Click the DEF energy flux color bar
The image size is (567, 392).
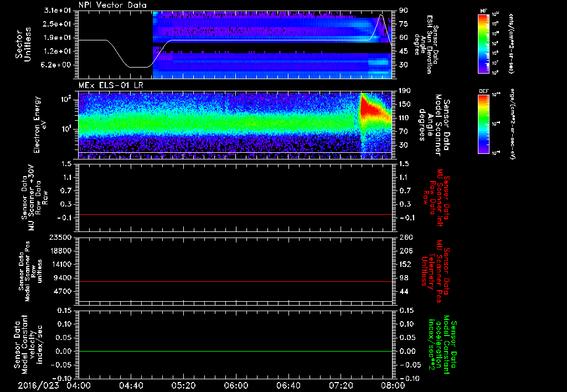483,124
